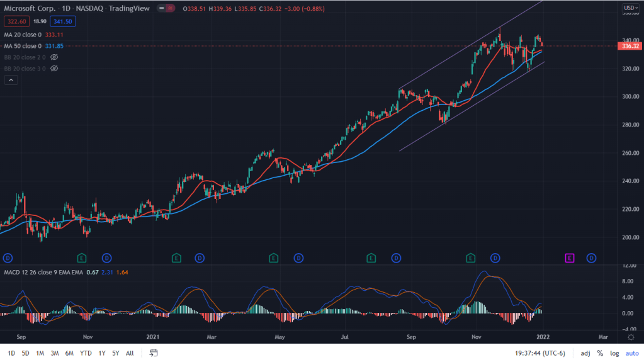Image resolution: width=644 pixels, height=362 pixels.
Task: Select the 3M time range
Action: [x=54, y=353]
